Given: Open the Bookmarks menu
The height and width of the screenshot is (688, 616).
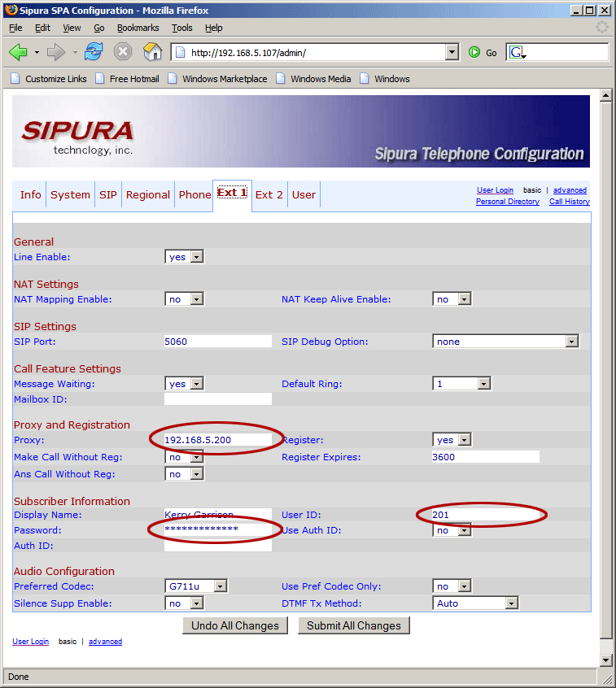Looking at the screenshot, I should click(138, 28).
